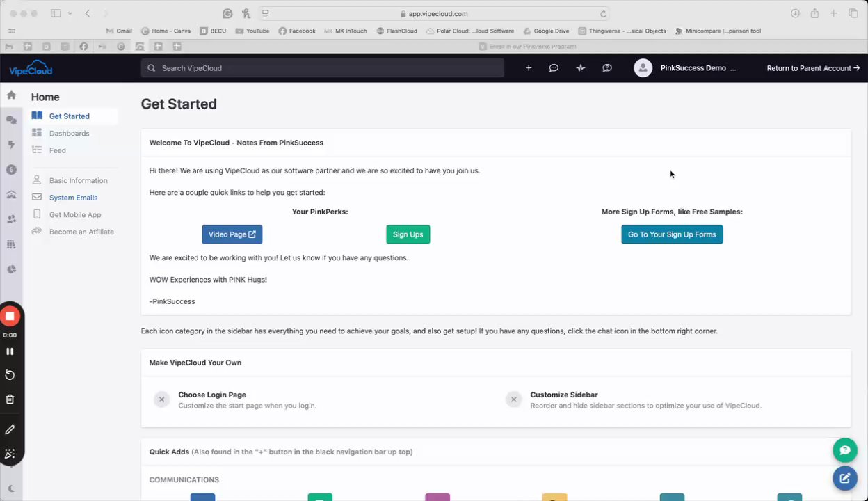The height and width of the screenshot is (501, 868).
Task: Open Gmail bookmark
Action: point(119,31)
